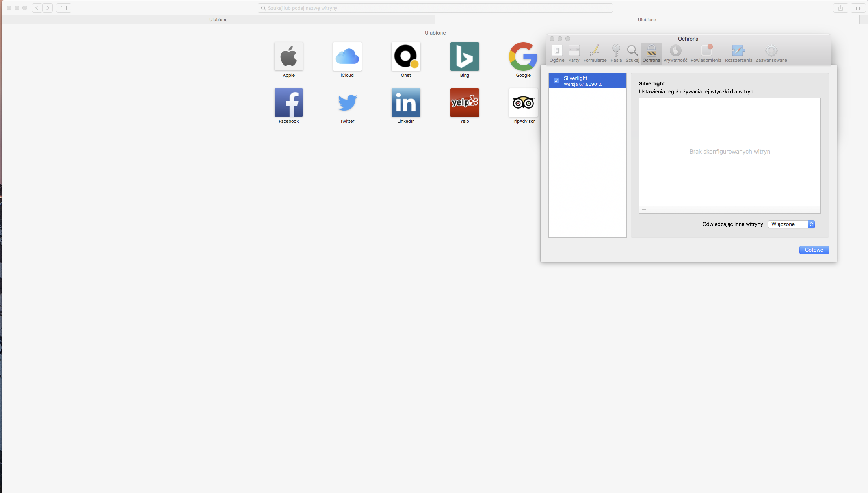Screen dimensions: 868x493
Task: Open the Bing favorite
Action: tap(465, 57)
